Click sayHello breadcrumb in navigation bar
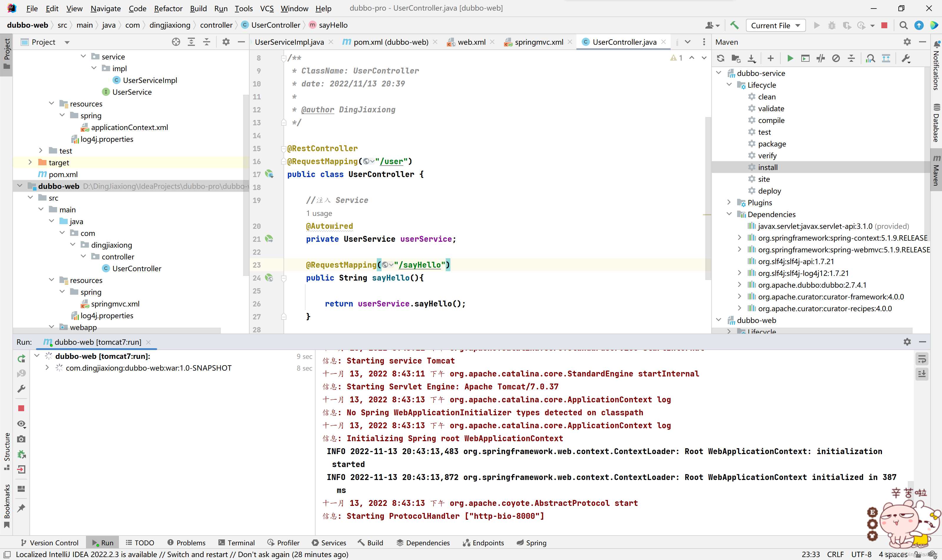Image resolution: width=942 pixels, height=560 pixels. [328, 25]
